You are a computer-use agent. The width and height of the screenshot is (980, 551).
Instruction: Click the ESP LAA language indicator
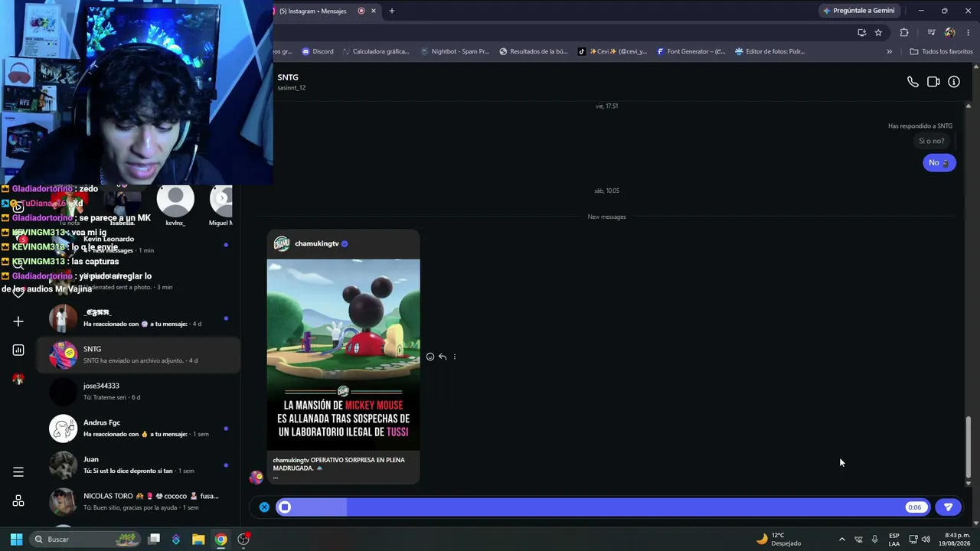point(894,540)
